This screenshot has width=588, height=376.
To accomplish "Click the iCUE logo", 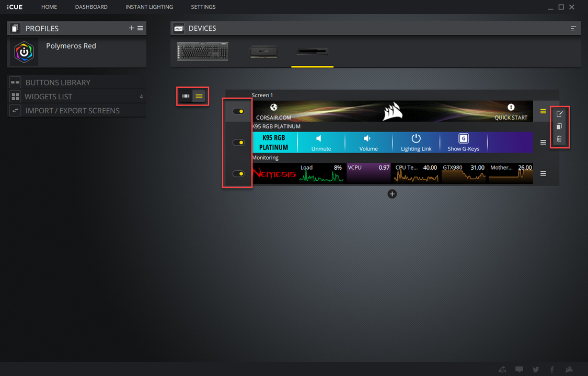I will [x=15, y=7].
